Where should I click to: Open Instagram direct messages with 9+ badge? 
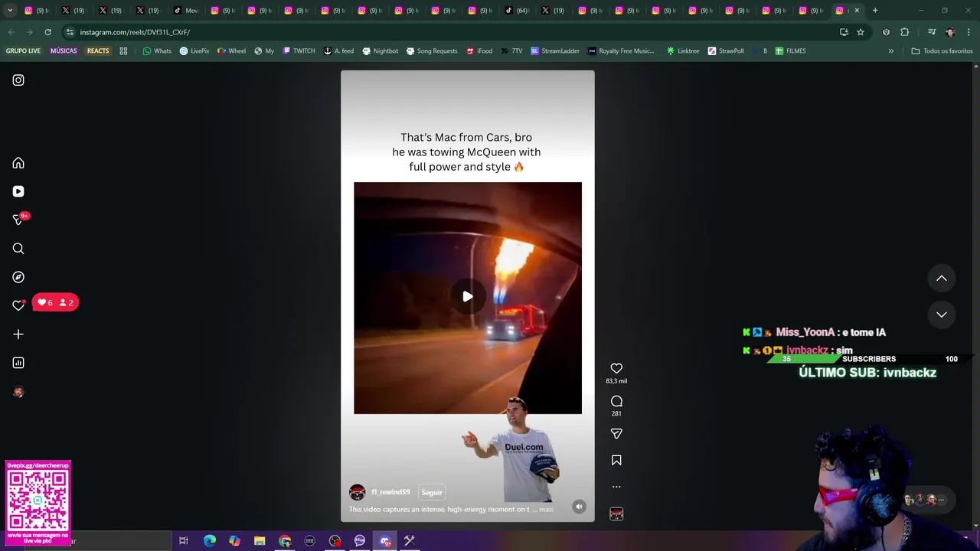coord(18,220)
